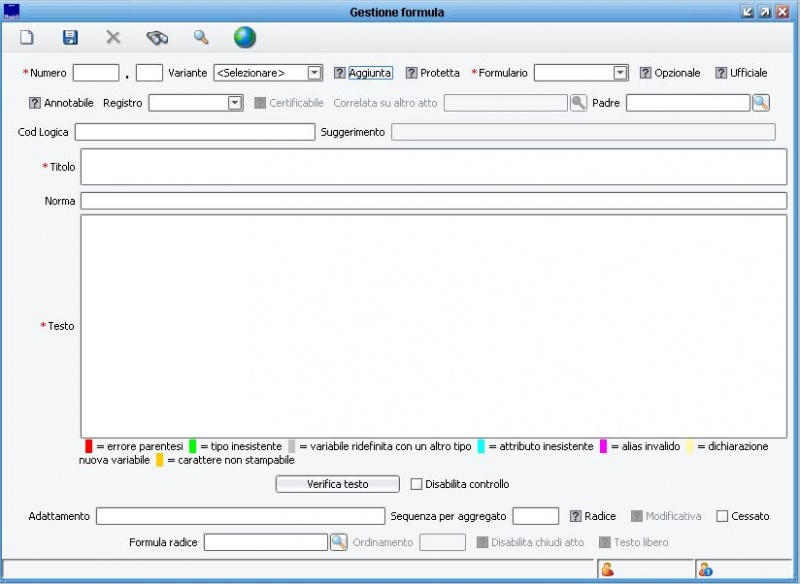Toggle the Ufficiale checkbox
Image resolution: width=800 pixels, height=584 pixels.
coord(720,73)
